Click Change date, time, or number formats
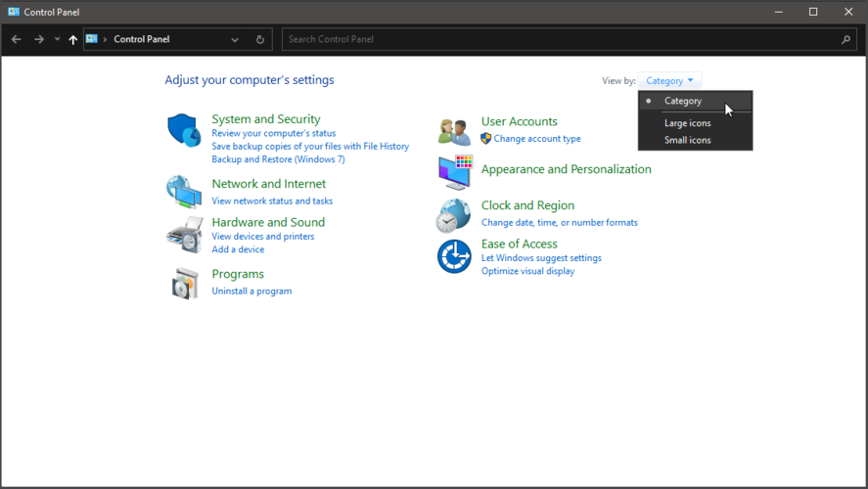Image resolution: width=868 pixels, height=489 pixels. click(559, 222)
